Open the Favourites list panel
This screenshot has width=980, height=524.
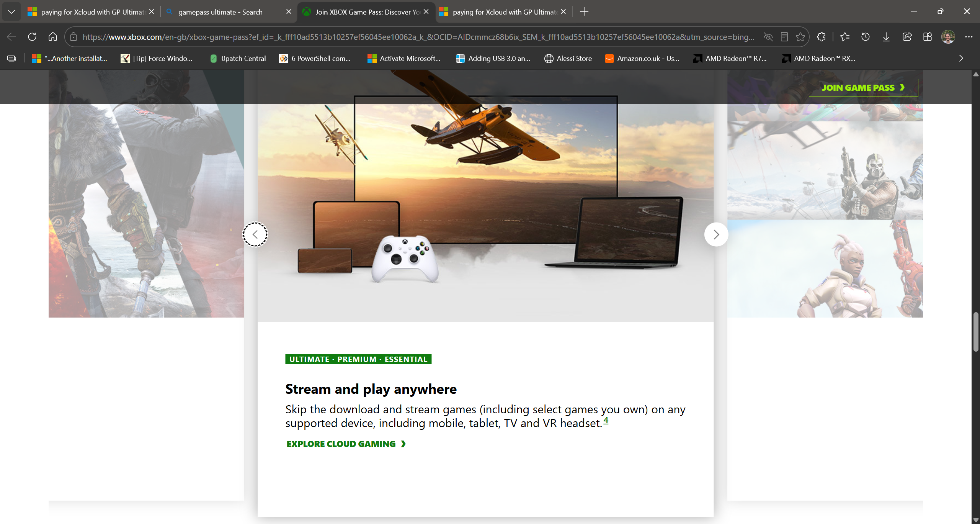(845, 37)
